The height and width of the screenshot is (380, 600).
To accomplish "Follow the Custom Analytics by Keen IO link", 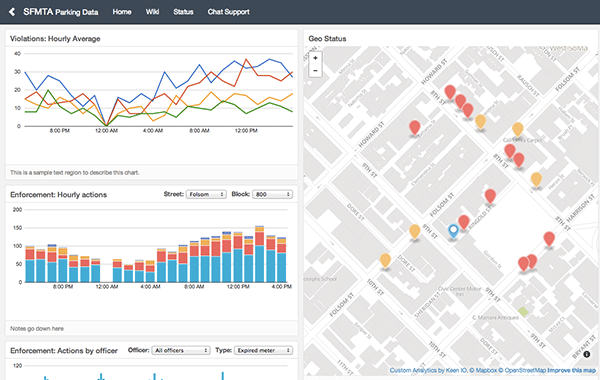I will tap(428, 370).
